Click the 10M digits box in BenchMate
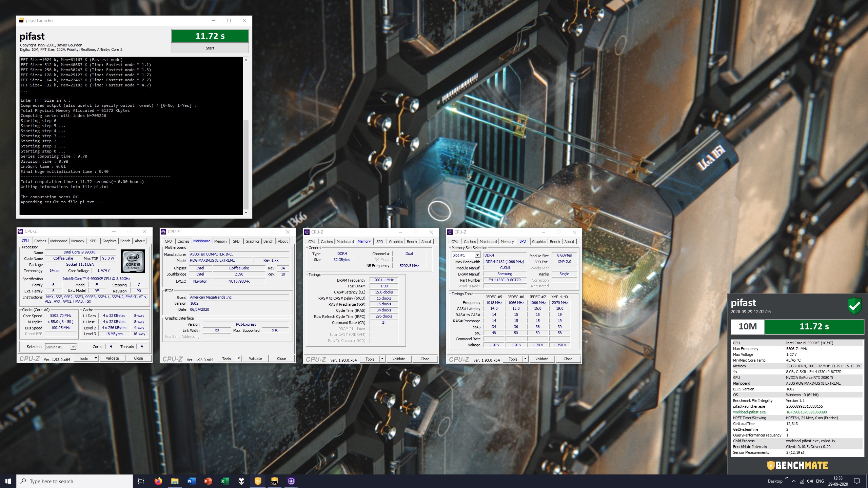 (x=747, y=326)
